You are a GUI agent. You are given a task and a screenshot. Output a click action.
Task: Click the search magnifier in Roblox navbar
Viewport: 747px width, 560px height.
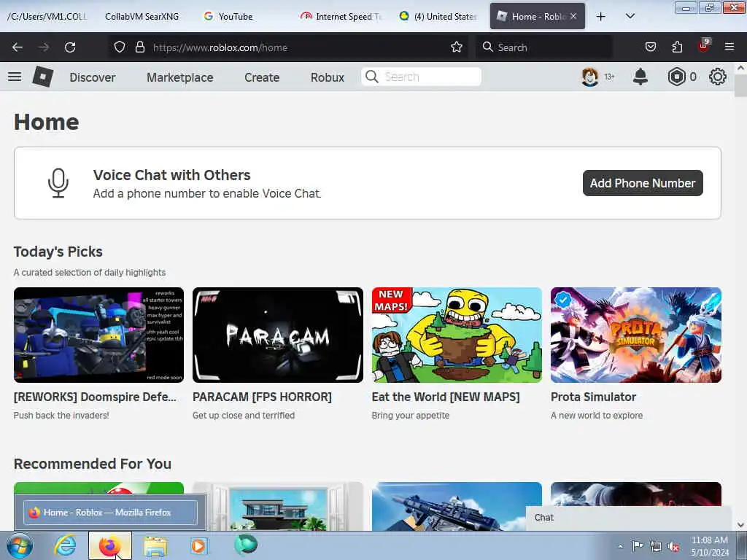[372, 77]
